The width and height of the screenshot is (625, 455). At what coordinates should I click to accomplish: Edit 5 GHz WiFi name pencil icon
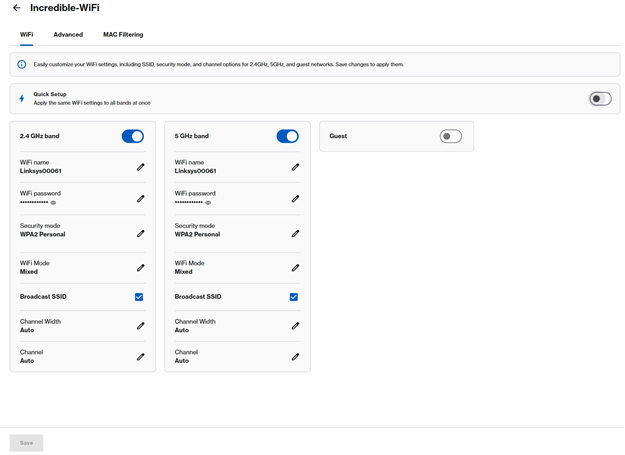pos(295,167)
